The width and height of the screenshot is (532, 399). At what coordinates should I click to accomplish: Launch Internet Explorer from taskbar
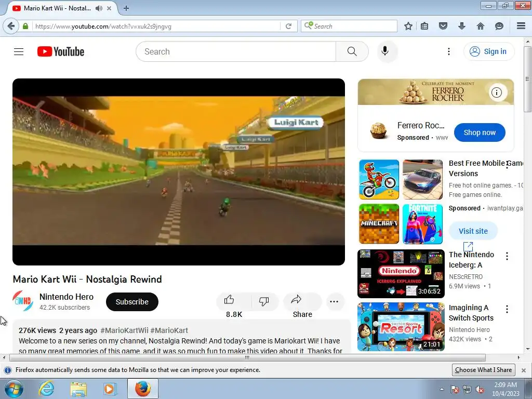[x=46, y=389]
